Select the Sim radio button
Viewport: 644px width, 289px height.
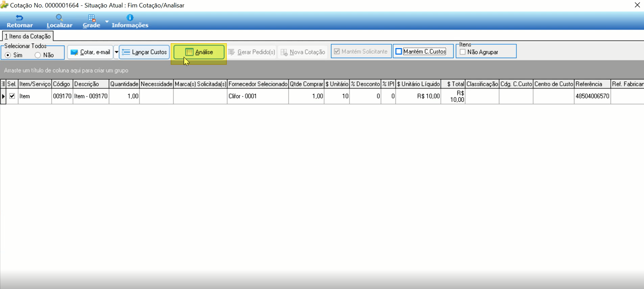pos(8,55)
